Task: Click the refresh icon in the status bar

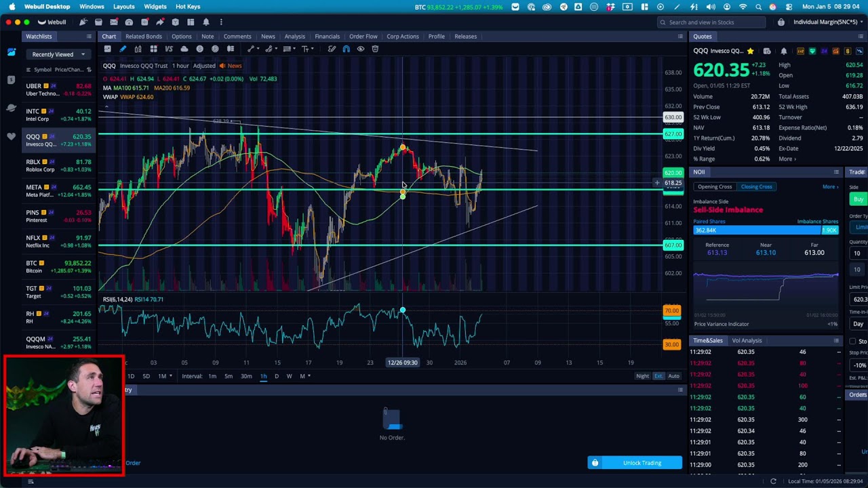Action: [773, 481]
